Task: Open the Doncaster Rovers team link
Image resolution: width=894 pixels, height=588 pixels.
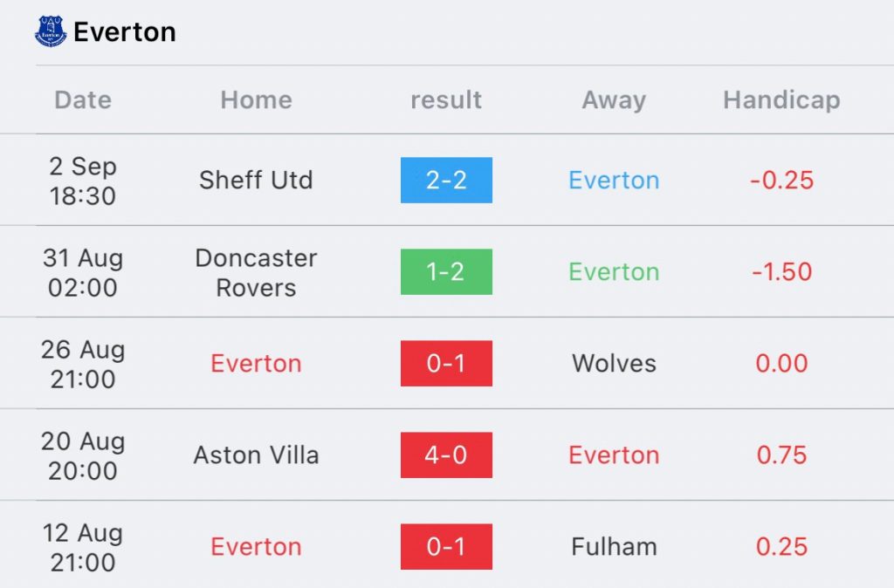Action: pyautogui.click(x=256, y=273)
